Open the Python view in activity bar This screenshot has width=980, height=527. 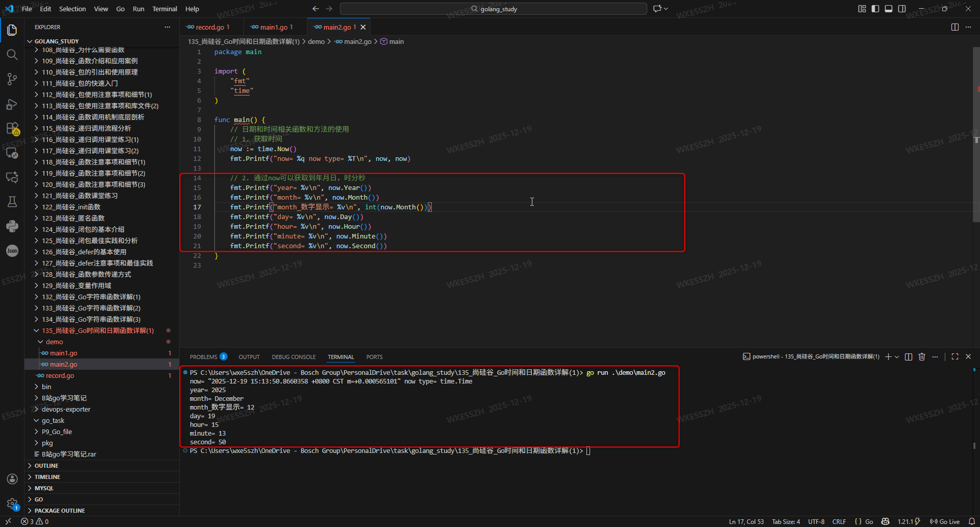(x=12, y=226)
